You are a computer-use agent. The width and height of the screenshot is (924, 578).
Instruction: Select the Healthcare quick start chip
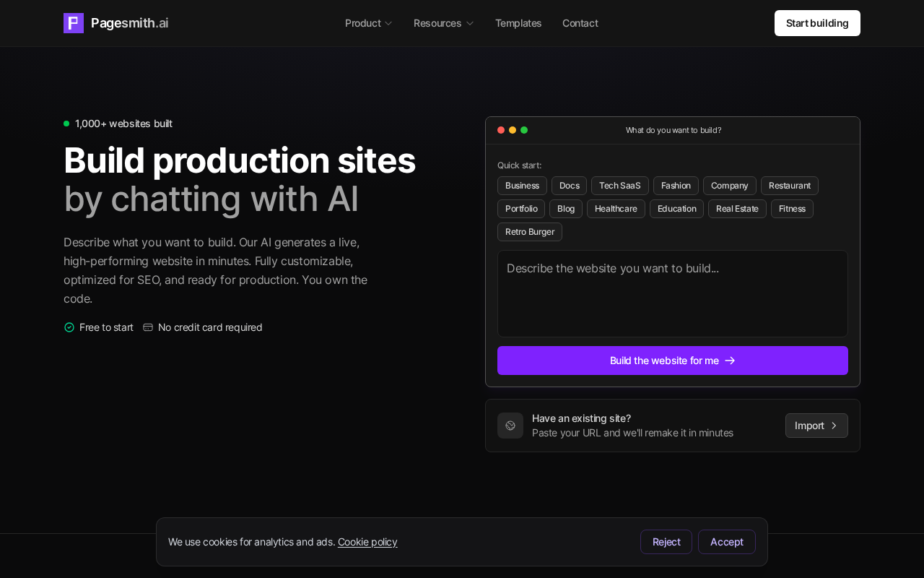click(616, 209)
